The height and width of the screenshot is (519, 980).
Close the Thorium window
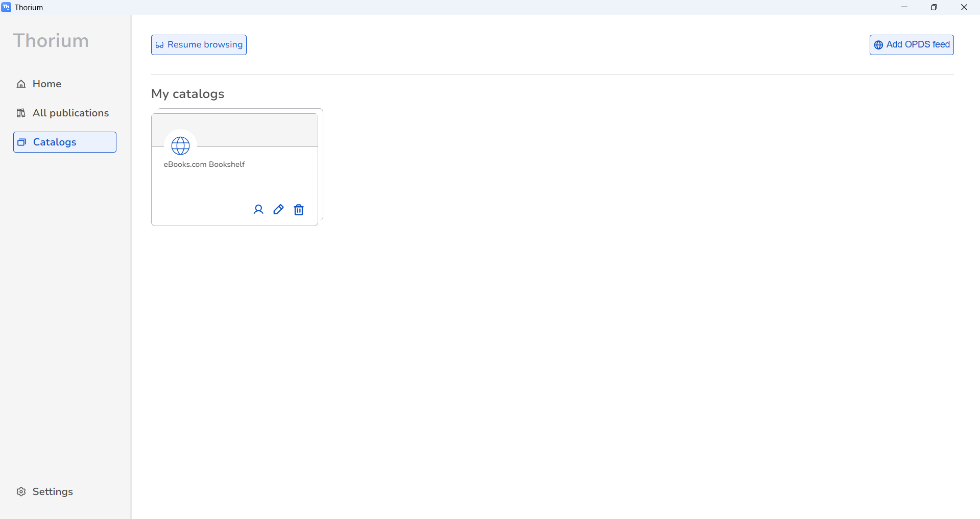(x=964, y=7)
